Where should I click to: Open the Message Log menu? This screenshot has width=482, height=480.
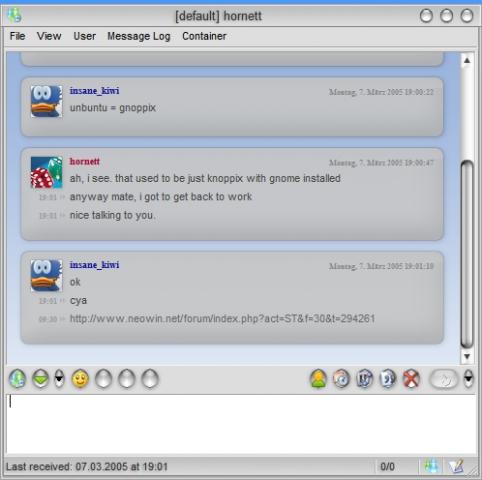[x=139, y=36]
